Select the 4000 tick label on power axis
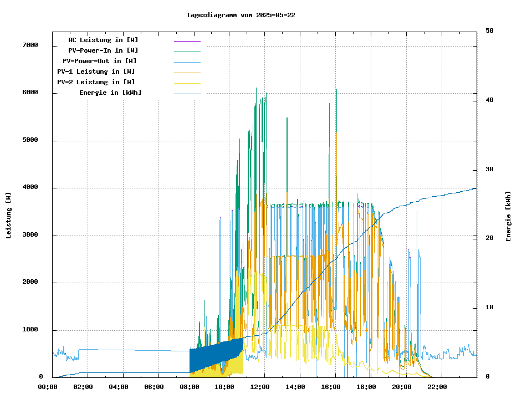This screenshot has width=532, height=399. (30, 187)
